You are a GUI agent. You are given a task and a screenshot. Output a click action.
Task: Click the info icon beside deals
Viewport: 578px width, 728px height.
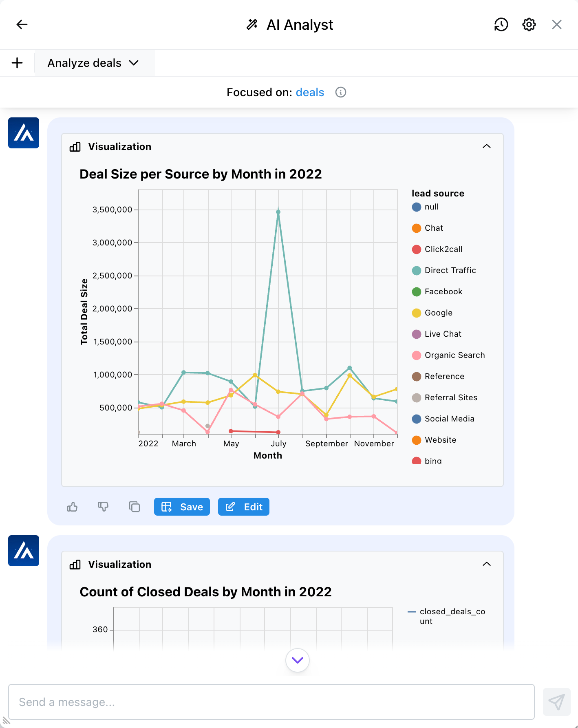coord(340,93)
